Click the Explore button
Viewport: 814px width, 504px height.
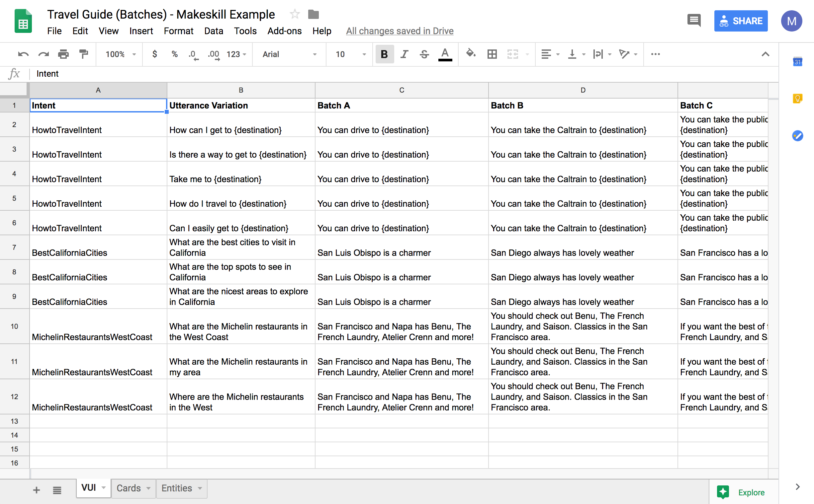point(744,492)
